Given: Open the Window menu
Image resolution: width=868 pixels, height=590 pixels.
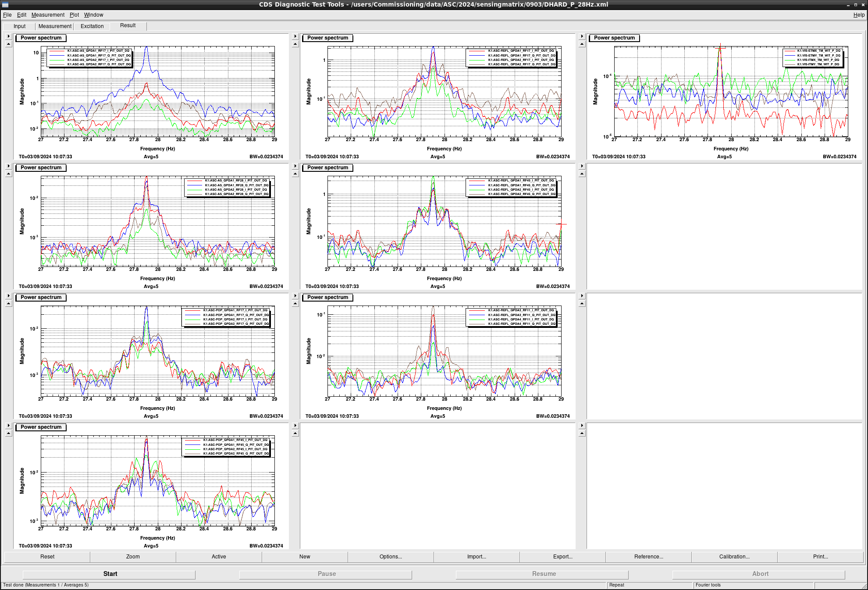Looking at the screenshot, I should tap(94, 15).
